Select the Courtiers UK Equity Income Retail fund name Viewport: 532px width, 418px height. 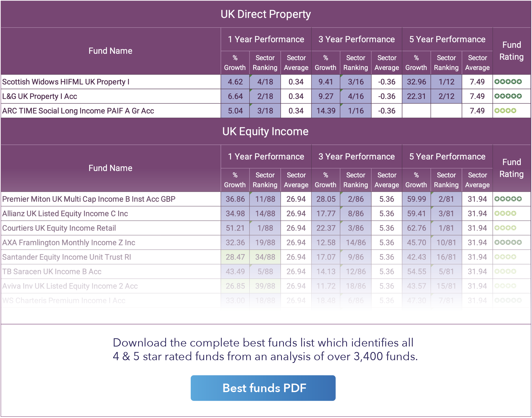point(59,228)
